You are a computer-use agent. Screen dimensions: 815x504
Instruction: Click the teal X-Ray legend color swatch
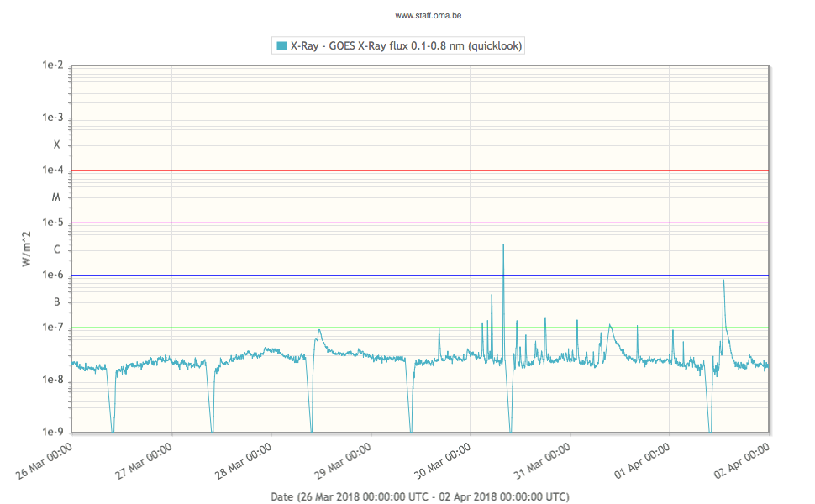click(x=281, y=45)
